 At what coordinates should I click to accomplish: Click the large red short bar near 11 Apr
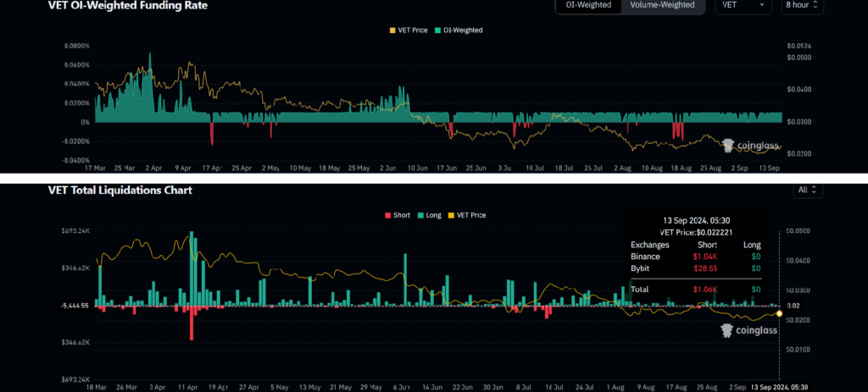192,323
